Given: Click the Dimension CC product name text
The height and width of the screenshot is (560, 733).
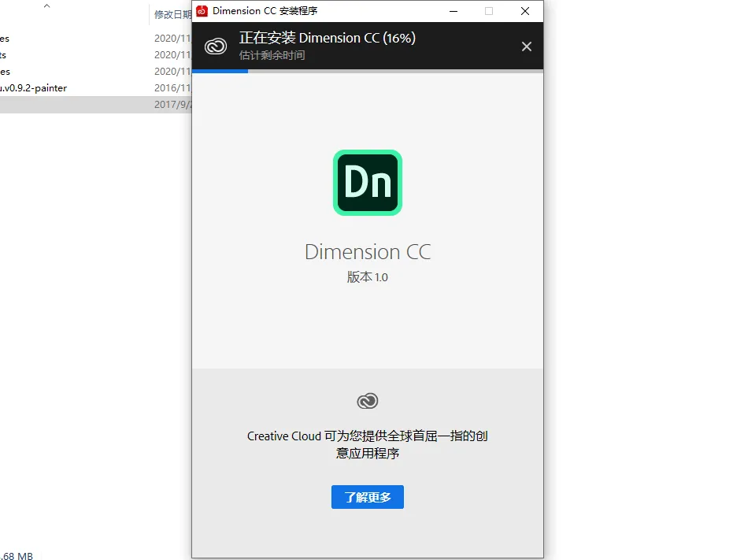Looking at the screenshot, I should (368, 252).
